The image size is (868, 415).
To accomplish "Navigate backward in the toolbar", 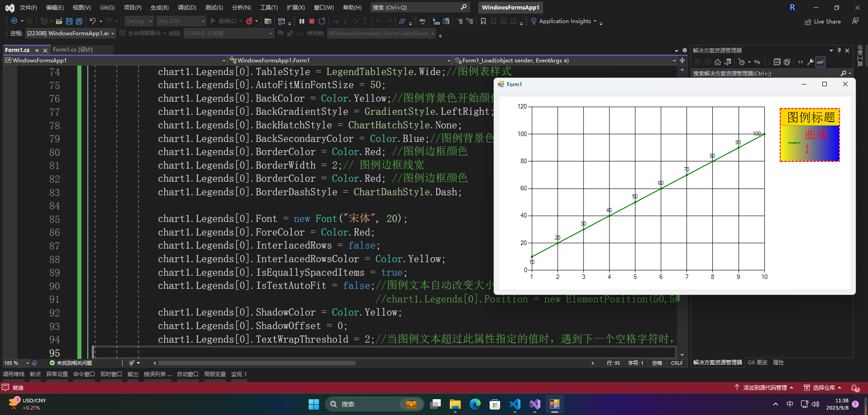I will 14,21.
